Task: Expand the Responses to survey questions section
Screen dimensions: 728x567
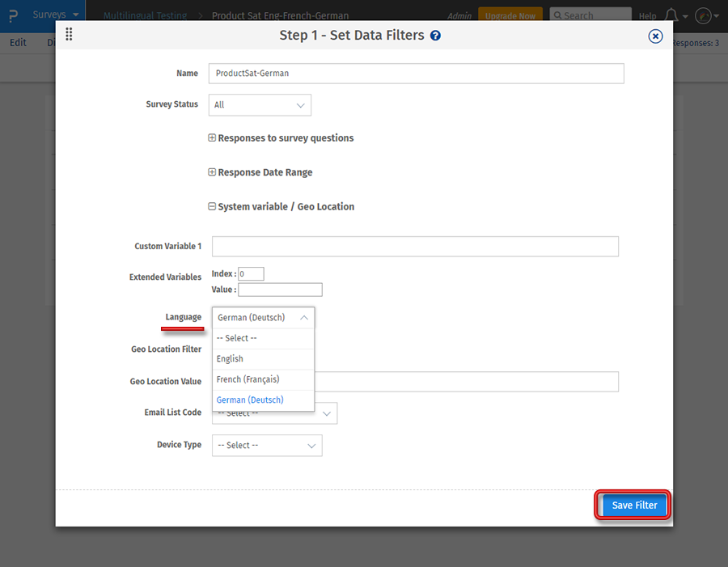Action: pyautogui.click(x=212, y=138)
